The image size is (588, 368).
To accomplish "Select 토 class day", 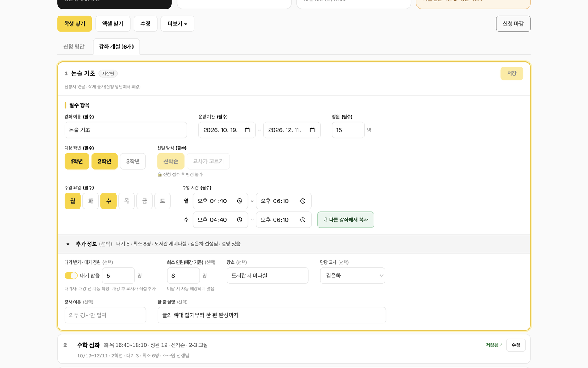I will point(163,201).
